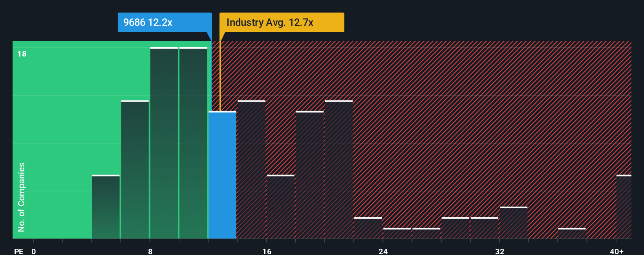Viewport: 644px width, 255px height.
Task: Click the tiny bar at PE 26 to 28
Action: point(426,233)
